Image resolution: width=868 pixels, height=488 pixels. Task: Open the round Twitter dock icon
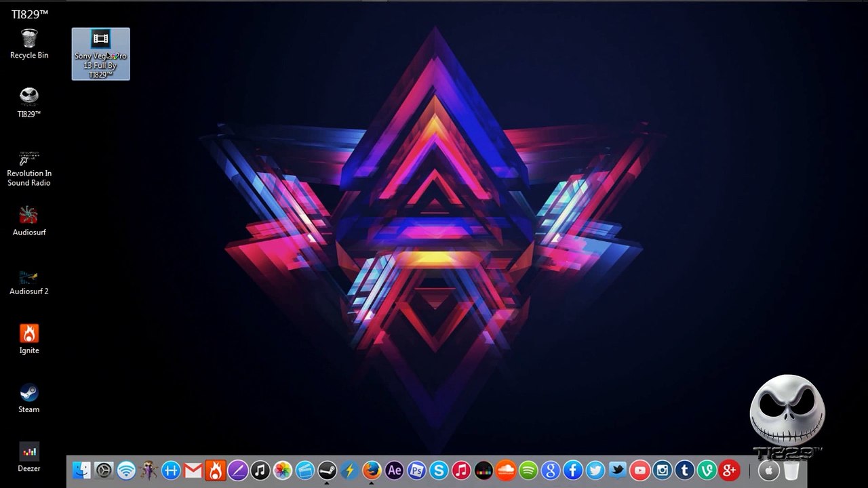coord(595,470)
